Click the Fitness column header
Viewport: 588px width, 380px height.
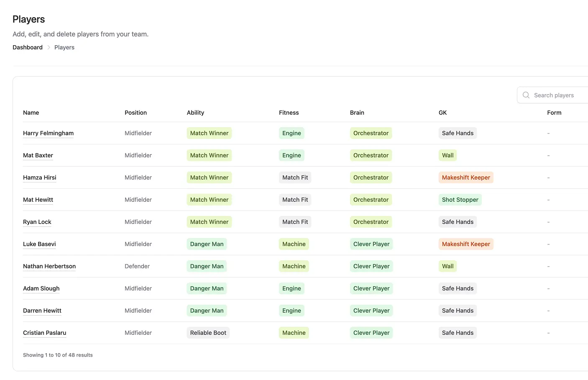(x=289, y=113)
